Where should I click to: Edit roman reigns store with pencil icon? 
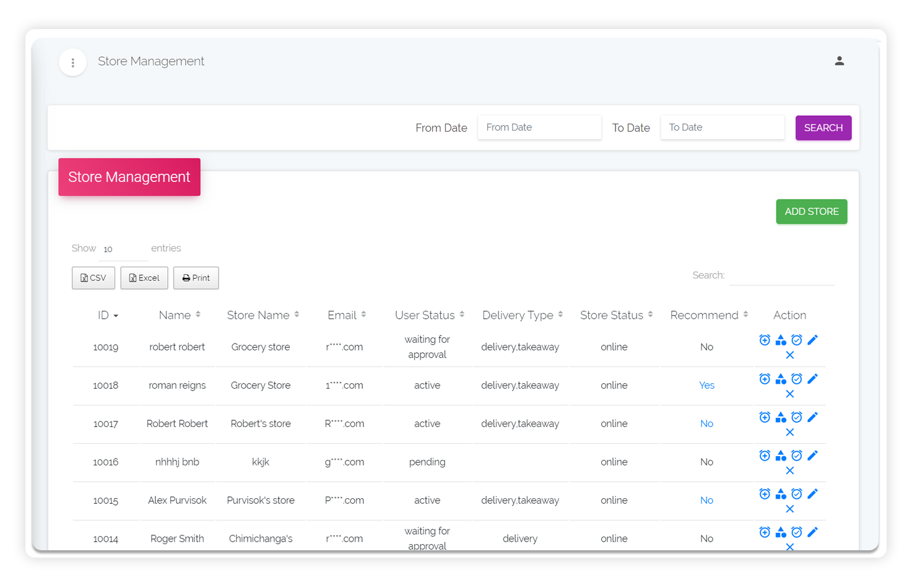tap(812, 379)
